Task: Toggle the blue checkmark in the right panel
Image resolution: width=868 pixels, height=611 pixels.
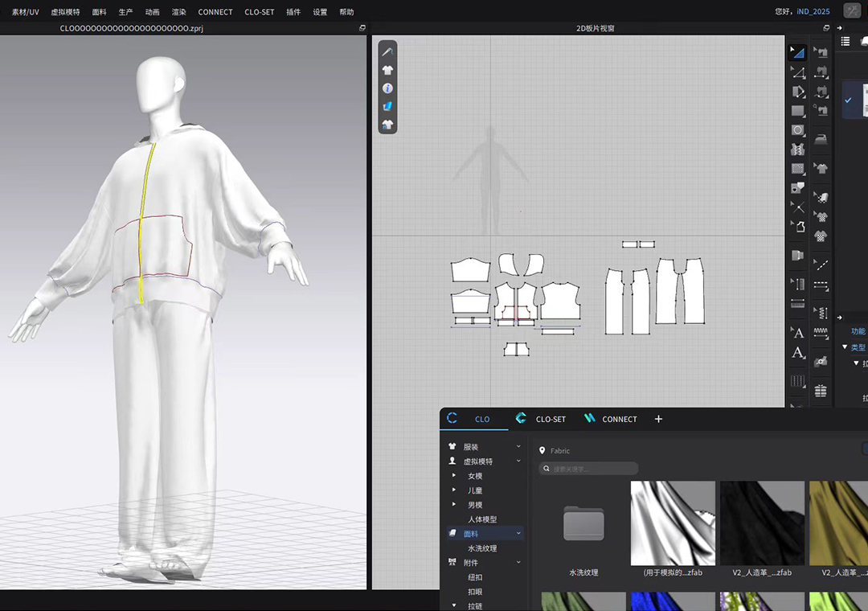Action: pos(848,100)
